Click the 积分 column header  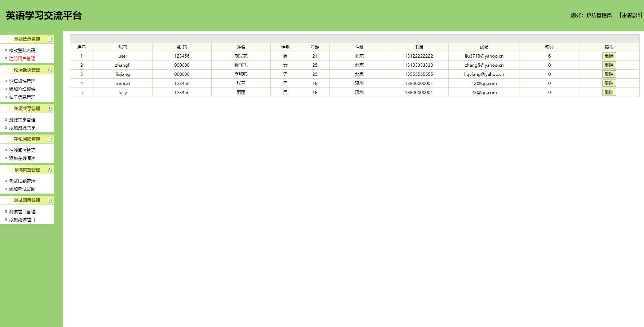click(x=549, y=47)
